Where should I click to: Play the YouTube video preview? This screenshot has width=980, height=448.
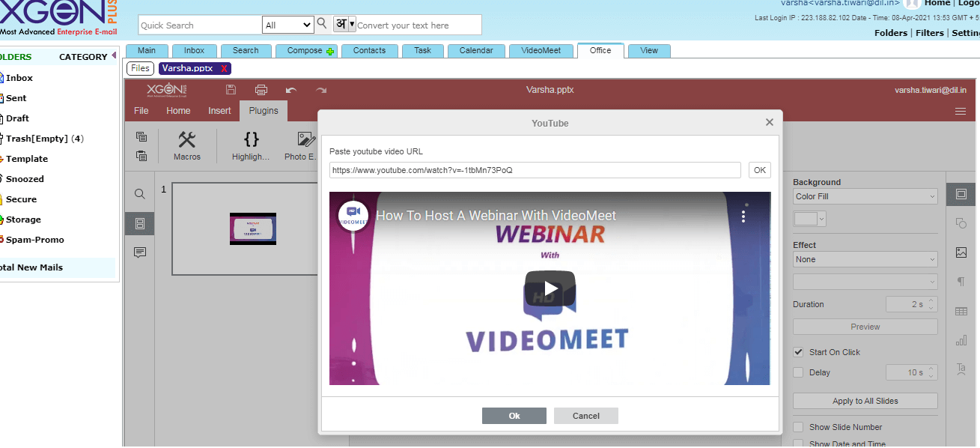point(550,288)
